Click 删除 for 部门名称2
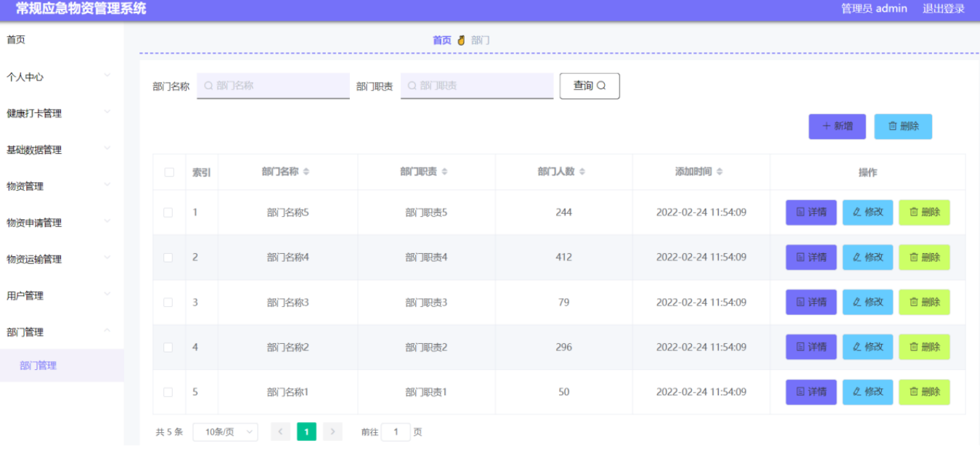This screenshot has height=449, width=980. (x=924, y=347)
